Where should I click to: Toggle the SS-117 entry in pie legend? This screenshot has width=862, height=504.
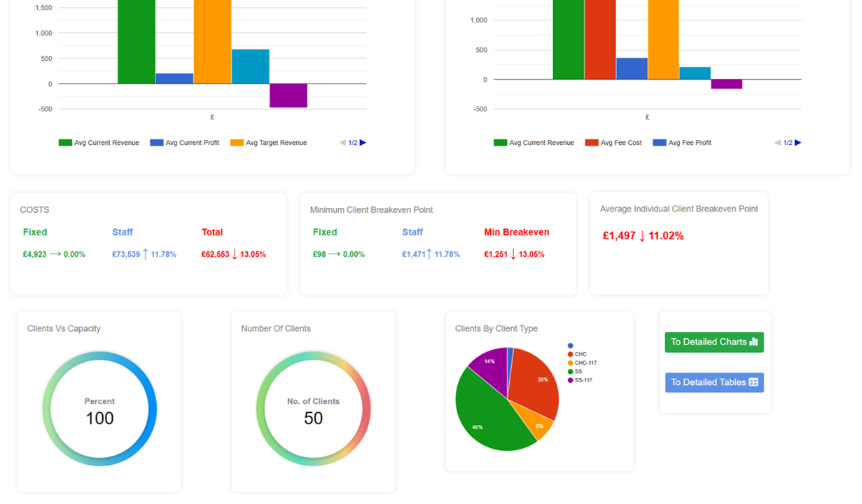(583, 380)
